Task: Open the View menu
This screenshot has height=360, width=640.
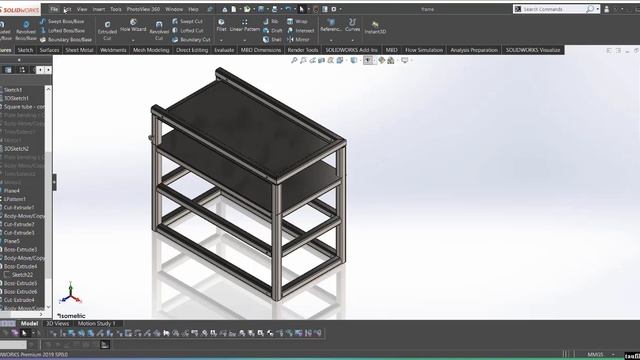Action: [x=82, y=9]
